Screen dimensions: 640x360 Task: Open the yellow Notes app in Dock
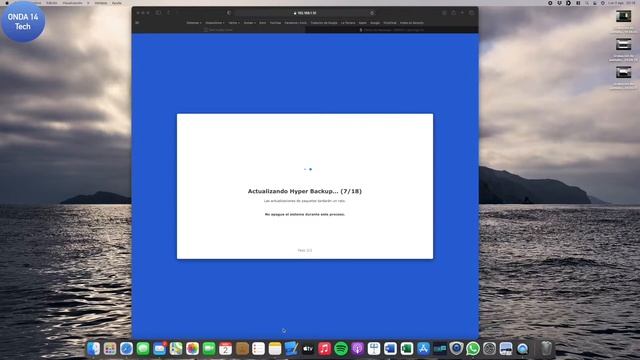pos(275,349)
